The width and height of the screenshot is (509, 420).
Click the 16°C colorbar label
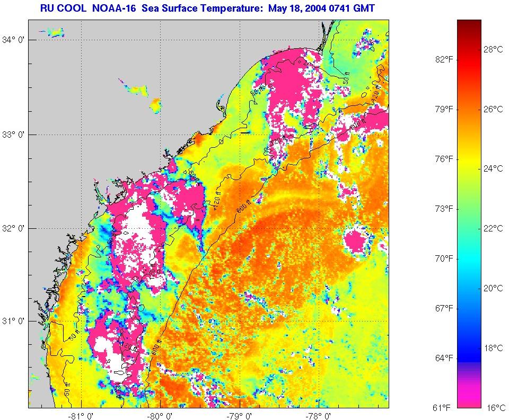click(x=496, y=408)
